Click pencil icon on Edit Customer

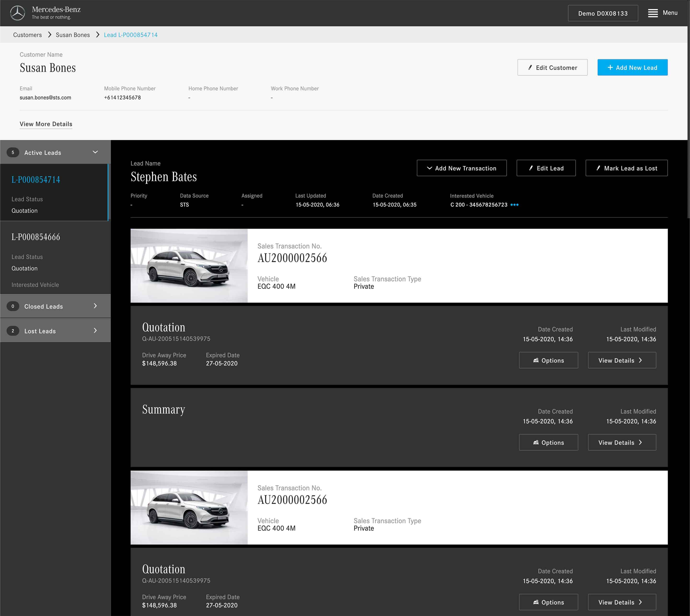click(530, 67)
